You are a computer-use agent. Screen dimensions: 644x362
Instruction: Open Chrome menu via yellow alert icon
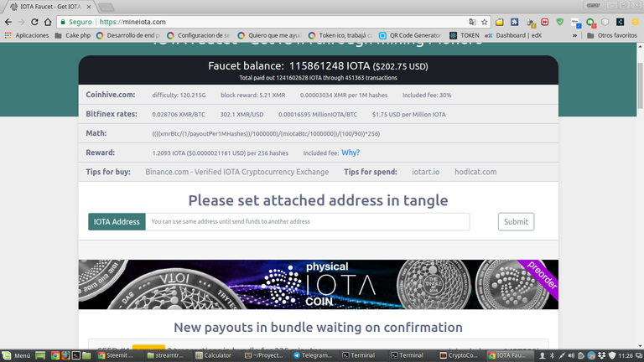pyautogui.click(x=636, y=22)
